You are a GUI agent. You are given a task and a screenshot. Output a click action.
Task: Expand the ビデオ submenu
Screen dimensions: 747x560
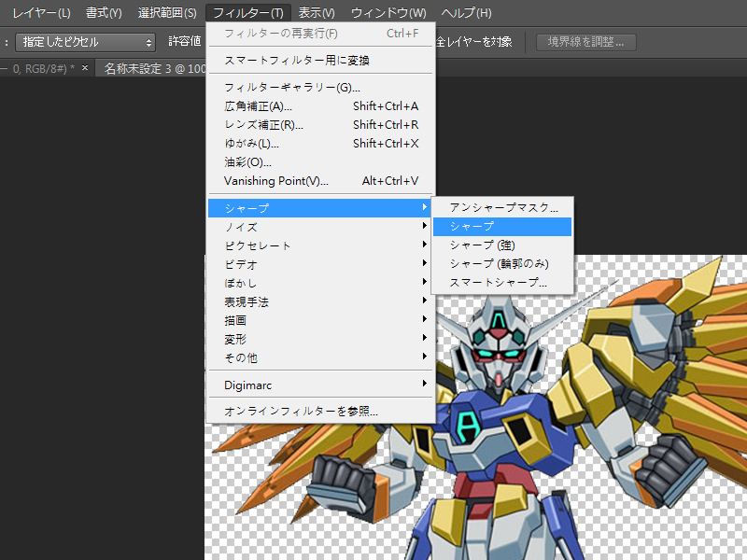[x=320, y=264]
